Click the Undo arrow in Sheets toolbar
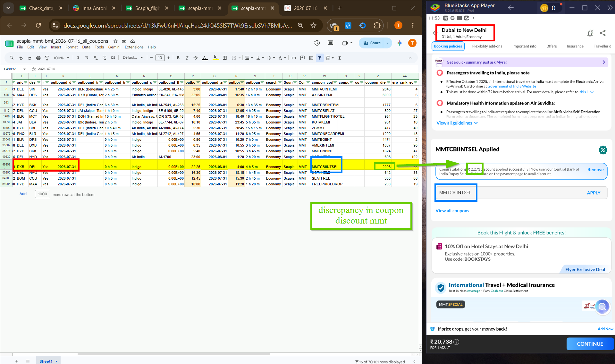The image size is (615, 364). click(x=21, y=58)
